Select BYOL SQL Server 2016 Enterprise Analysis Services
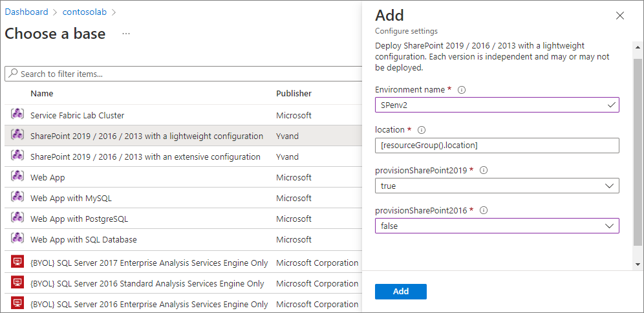This screenshot has width=644, height=313. click(x=149, y=305)
